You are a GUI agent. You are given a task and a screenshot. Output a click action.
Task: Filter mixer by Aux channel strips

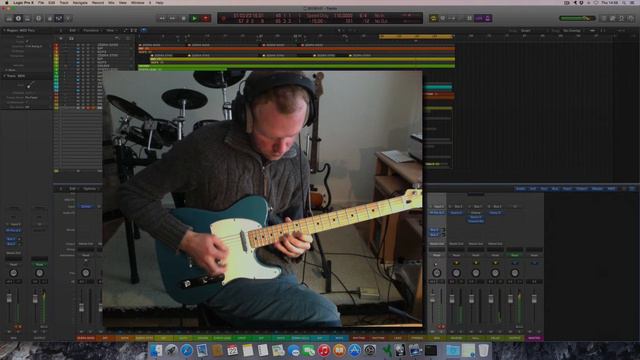point(544,189)
